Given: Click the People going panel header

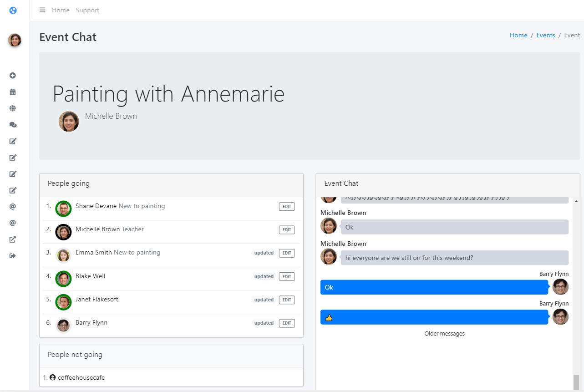Looking at the screenshot, I should [171, 185].
